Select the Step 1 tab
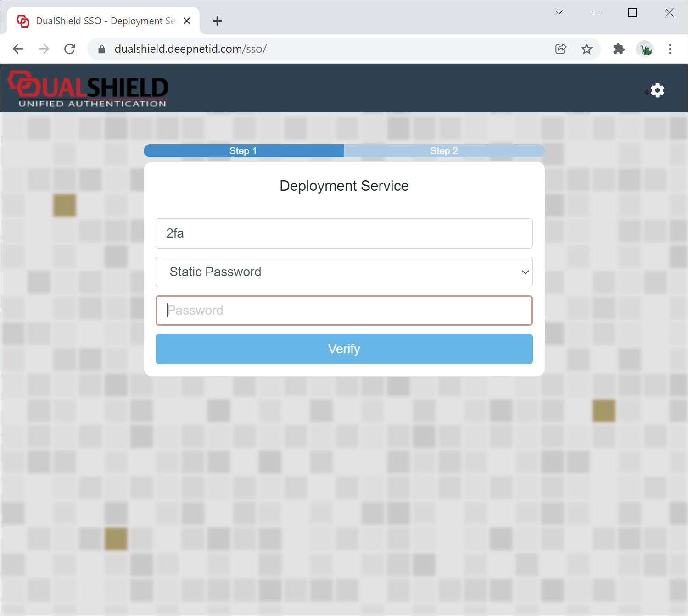 point(243,151)
